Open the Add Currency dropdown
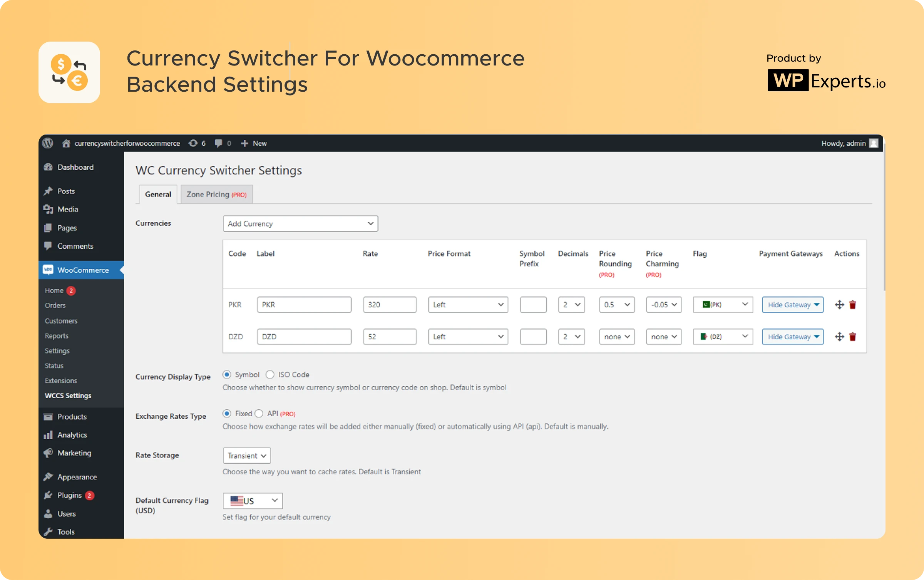Viewport: 924px width, 580px height. [x=300, y=224]
